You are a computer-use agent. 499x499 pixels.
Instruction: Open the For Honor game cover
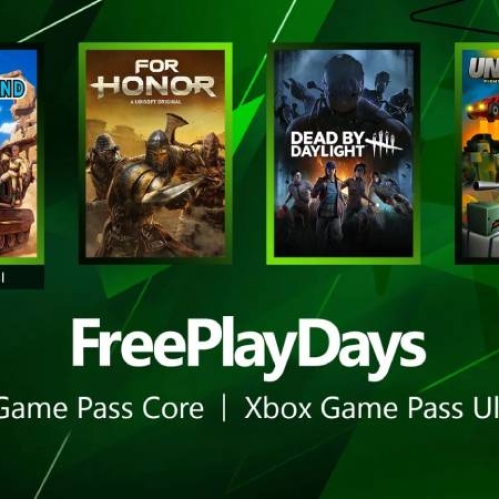155,153
